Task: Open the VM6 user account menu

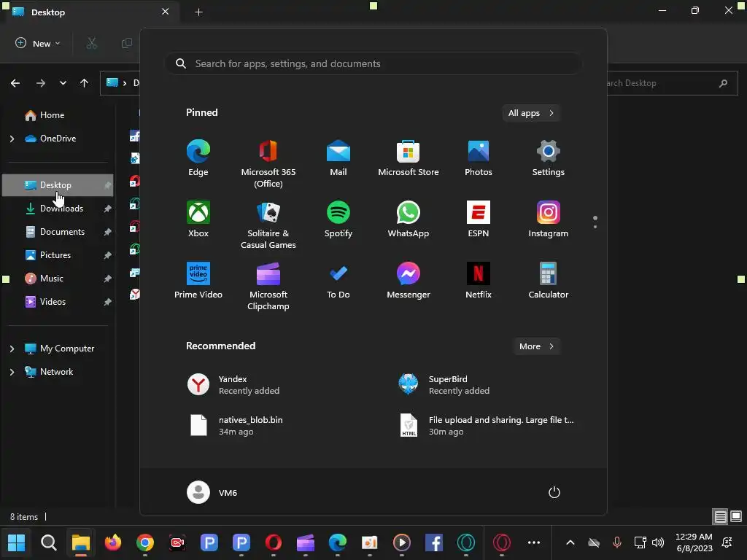Action: (212, 492)
